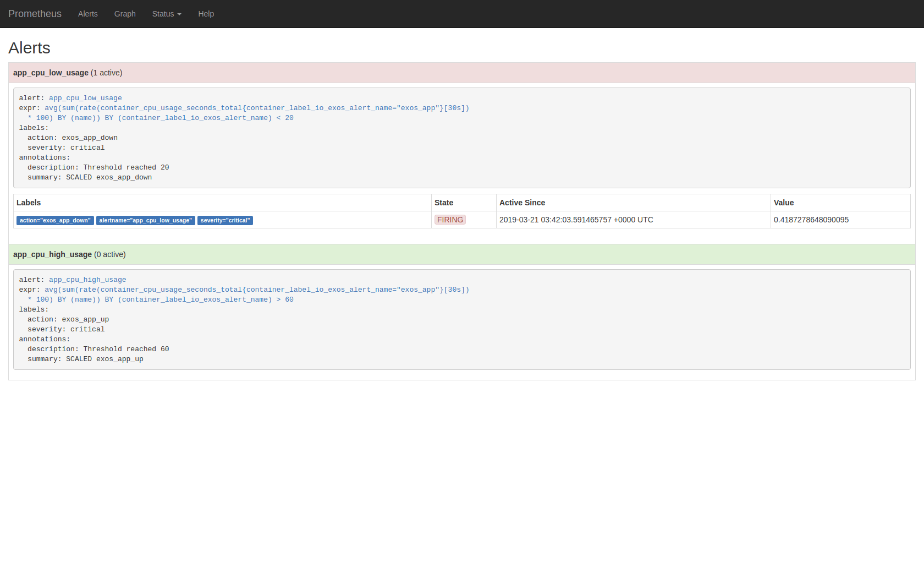Click the alertname="app_cpu_low_usage" label badge
Image resolution: width=924 pixels, height=578 pixels.
point(145,220)
